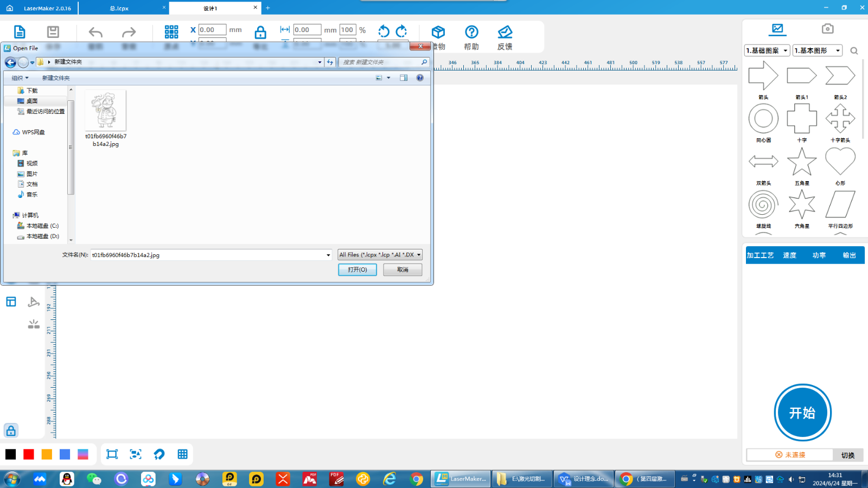The height and width of the screenshot is (488, 868).
Task: Switch to the camera panel icon
Action: point(827,29)
